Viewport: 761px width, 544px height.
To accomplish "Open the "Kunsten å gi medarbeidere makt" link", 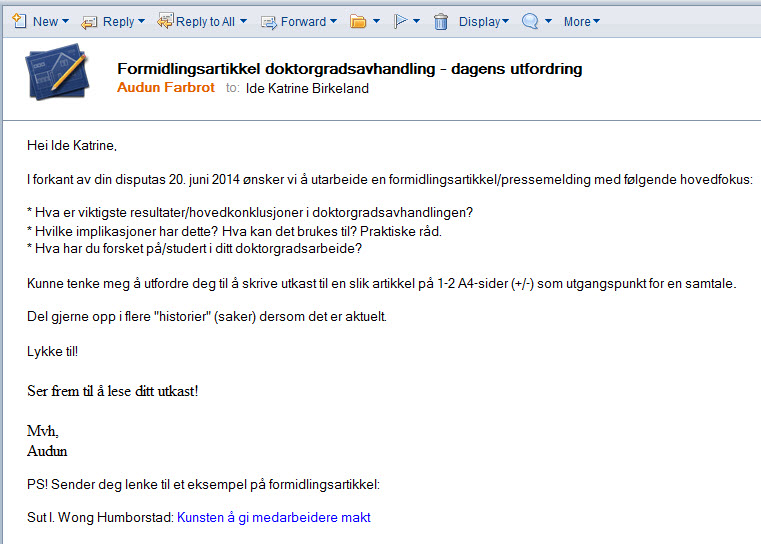I will [273, 518].
